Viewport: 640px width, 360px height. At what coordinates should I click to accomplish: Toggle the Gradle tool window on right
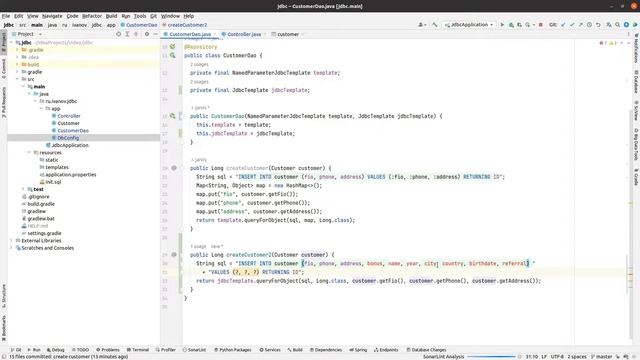click(x=636, y=177)
